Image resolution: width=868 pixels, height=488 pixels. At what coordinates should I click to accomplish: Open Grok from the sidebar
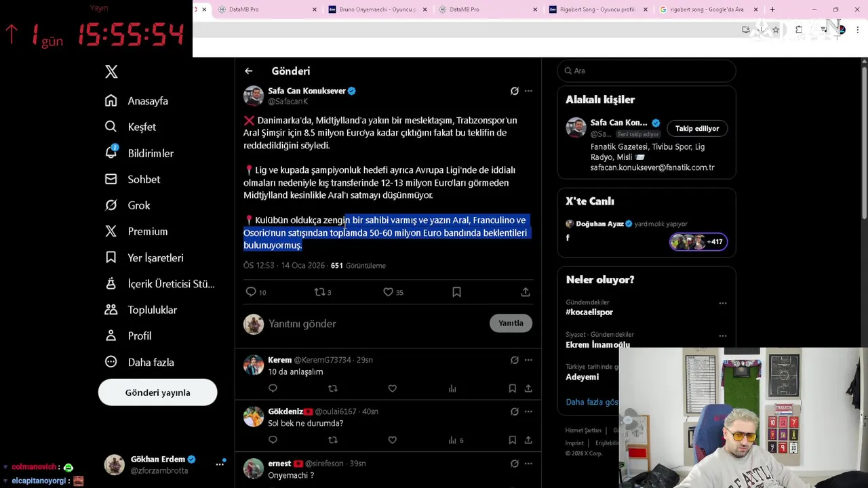127,205
